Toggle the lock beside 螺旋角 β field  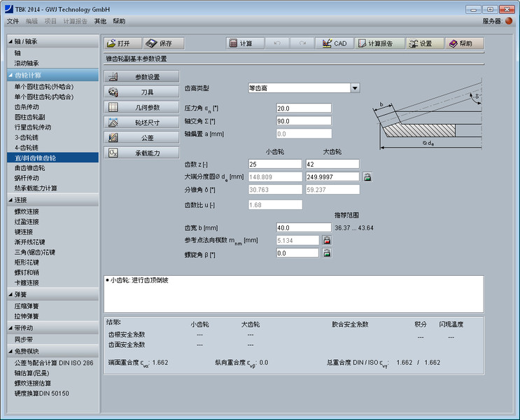[x=326, y=253]
